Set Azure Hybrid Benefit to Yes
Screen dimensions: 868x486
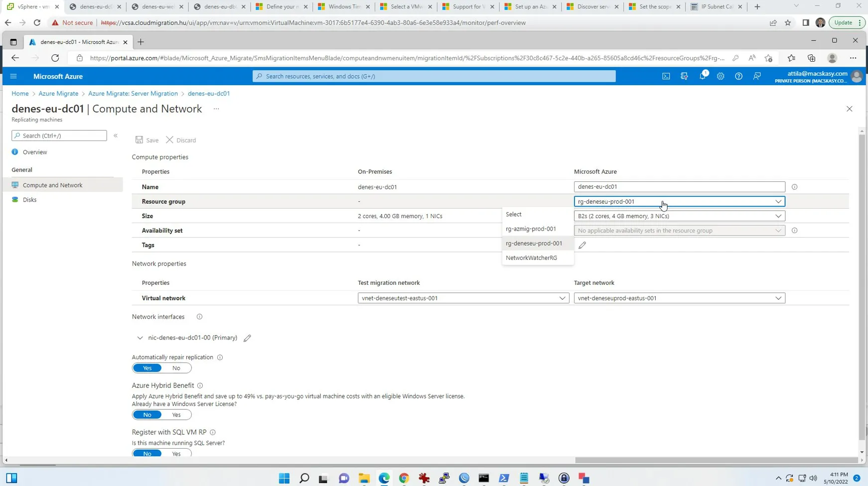pos(176,415)
